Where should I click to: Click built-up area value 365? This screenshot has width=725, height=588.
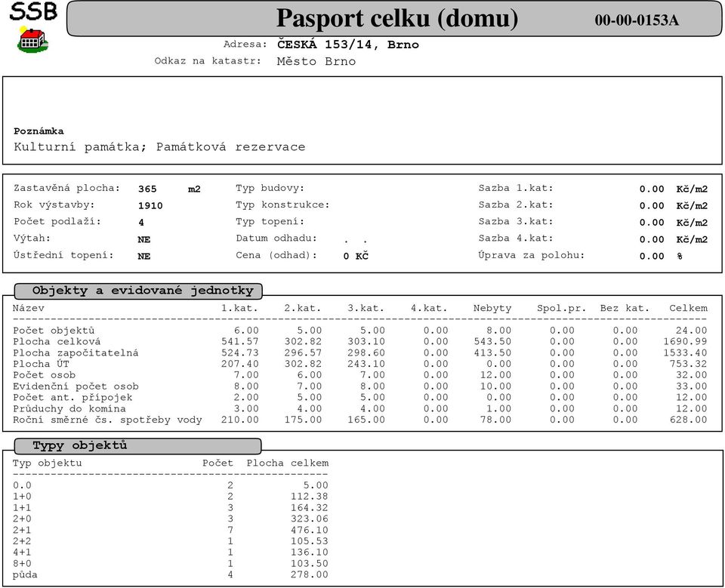point(147,189)
